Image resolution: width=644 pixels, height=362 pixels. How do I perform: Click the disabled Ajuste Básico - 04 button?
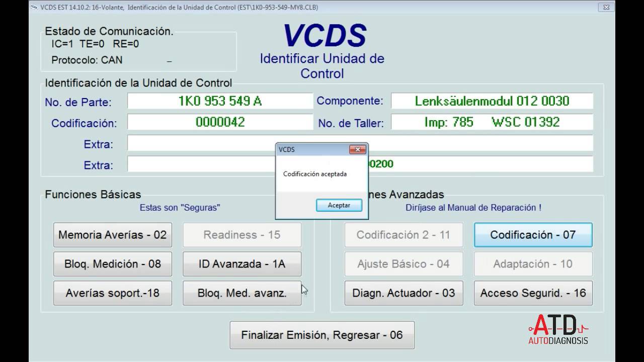[404, 264]
